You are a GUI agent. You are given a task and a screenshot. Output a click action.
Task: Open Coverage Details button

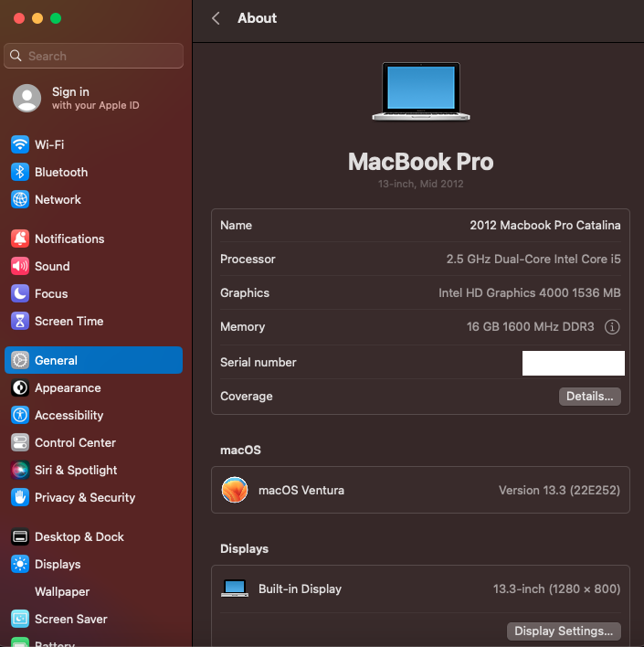coord(589,396)
